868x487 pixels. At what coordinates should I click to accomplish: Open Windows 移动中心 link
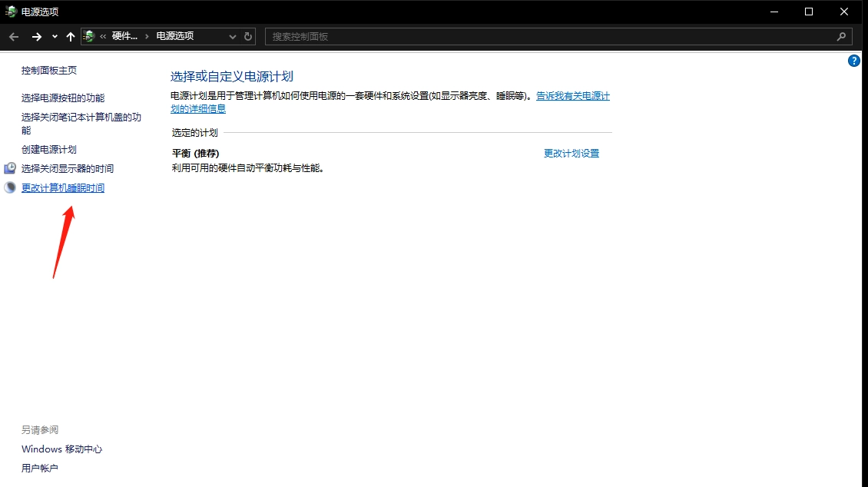click(x=61, y=449)
